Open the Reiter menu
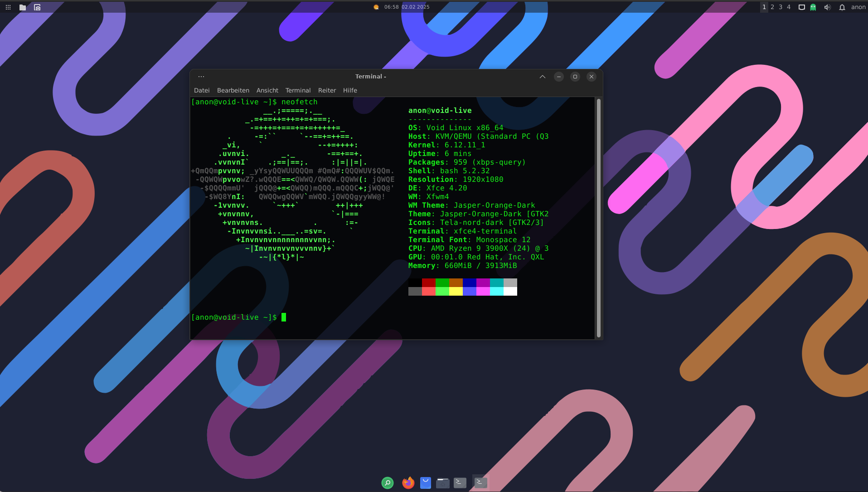The image size is (868, 492). 327,90
